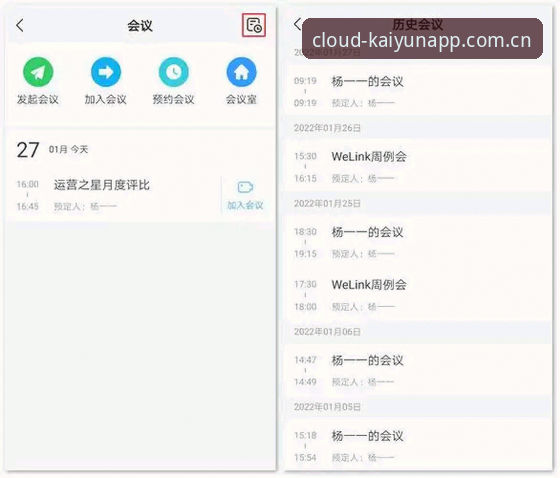Tap the 预约会议 label
This screenshot has height=478, width=560.
pos(174,99)
